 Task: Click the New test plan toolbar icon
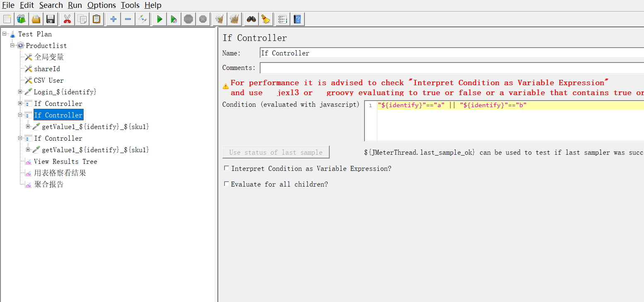click(x=7, y=19)
